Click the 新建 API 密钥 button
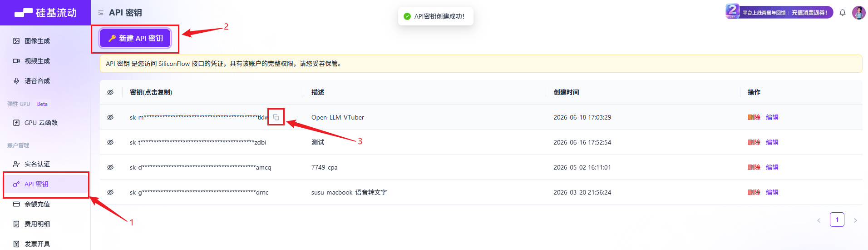The height and width of the screenshot is (250, 868). pos(135,38)
